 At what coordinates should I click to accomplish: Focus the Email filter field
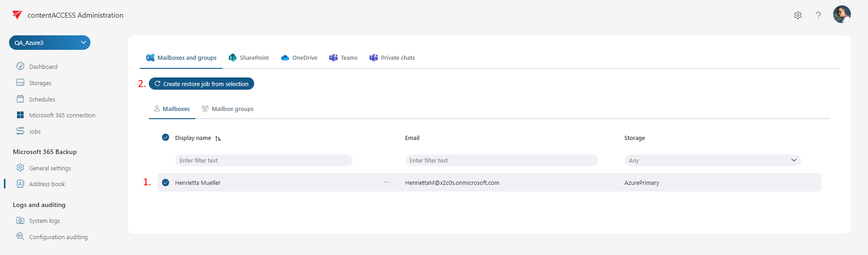point(501,160)
